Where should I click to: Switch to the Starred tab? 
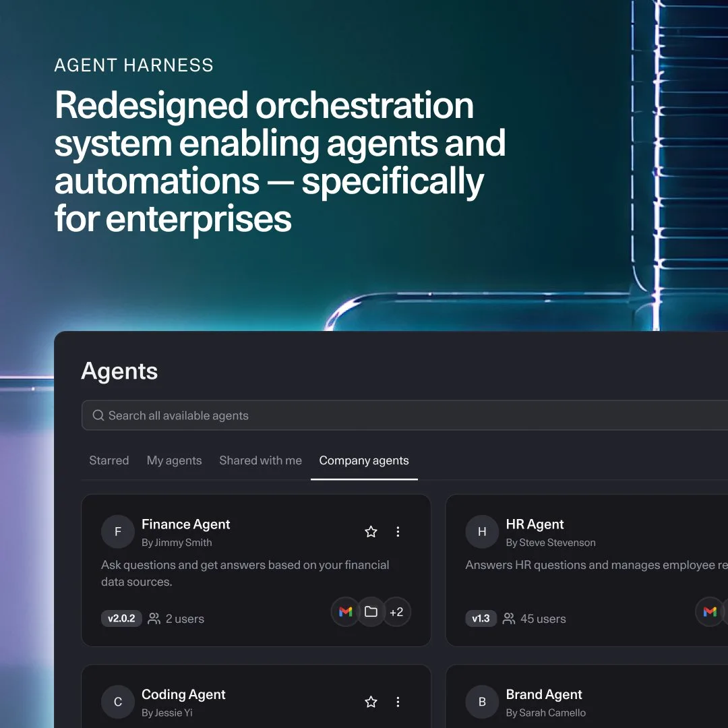coord(109,460)
